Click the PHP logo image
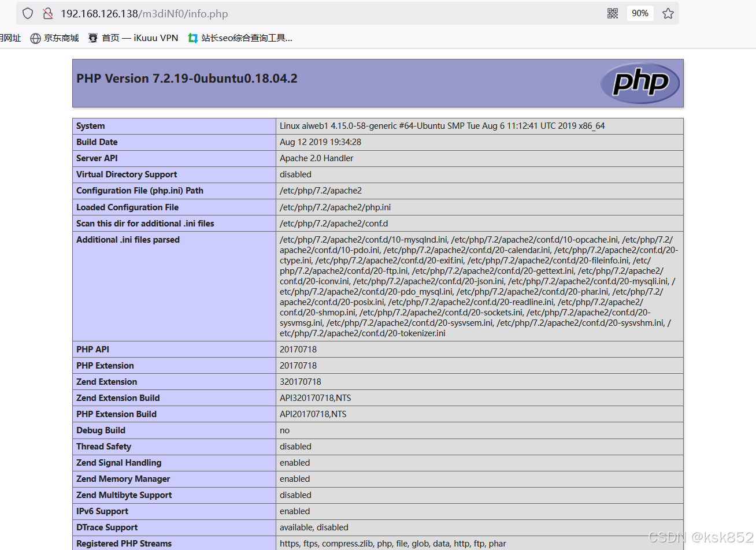Viewport: 756px width, 550px height. pos(640,83)
